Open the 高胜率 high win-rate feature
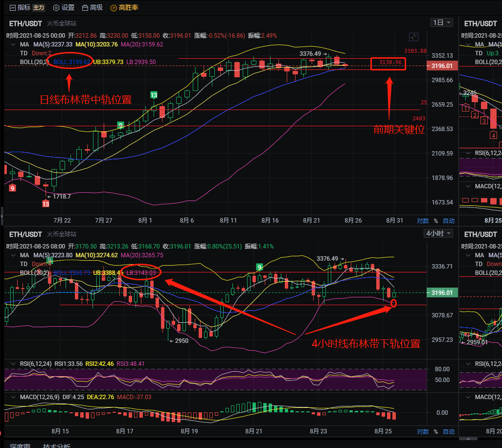Screen dimensions: 502x448 click(124, 7)
